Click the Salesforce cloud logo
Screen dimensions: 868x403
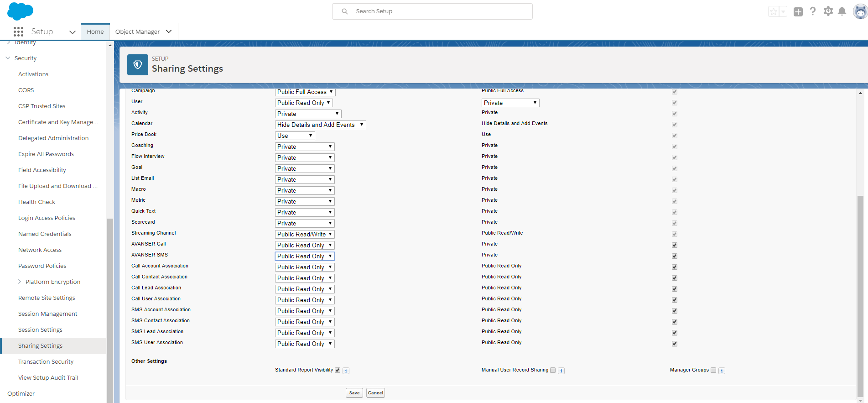20,11
